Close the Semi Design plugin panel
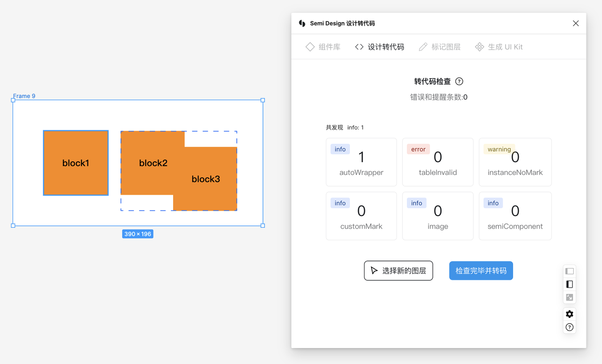The image size is (602, 364). point(576,24)
